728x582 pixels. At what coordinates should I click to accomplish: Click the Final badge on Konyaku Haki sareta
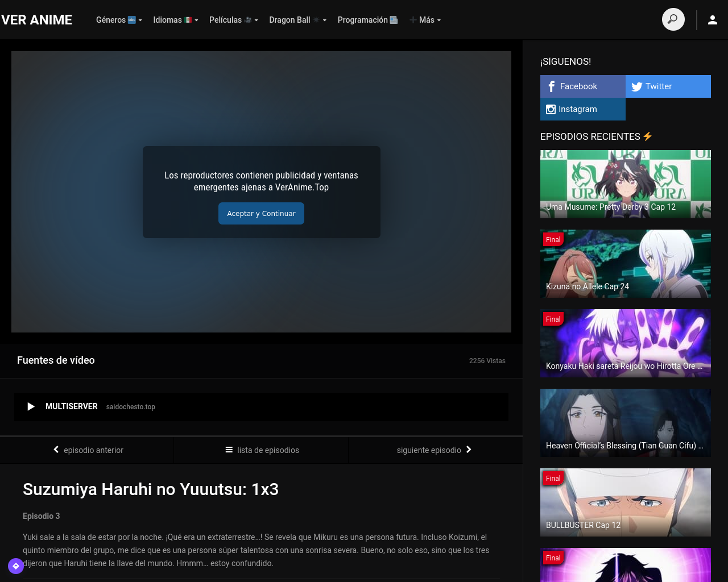point(553,319)
